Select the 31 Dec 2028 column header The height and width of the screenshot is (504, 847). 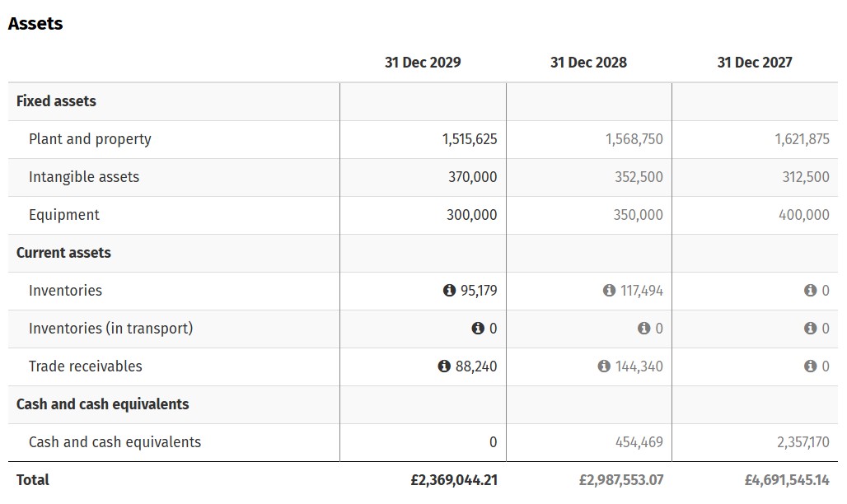pos(588,63)
